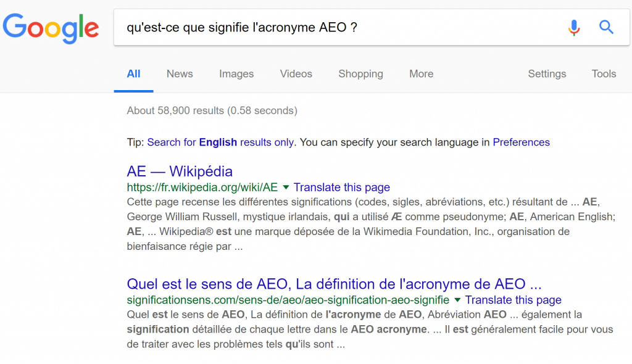Open the Settings menu
Image resolution: width=632 pixels, height=364 pixels.
547,74
